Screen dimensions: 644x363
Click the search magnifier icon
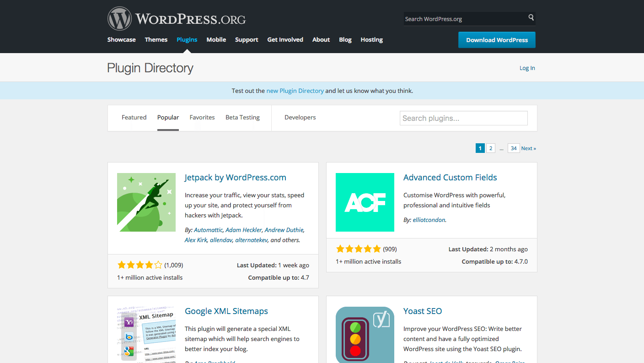click(531, 18)
